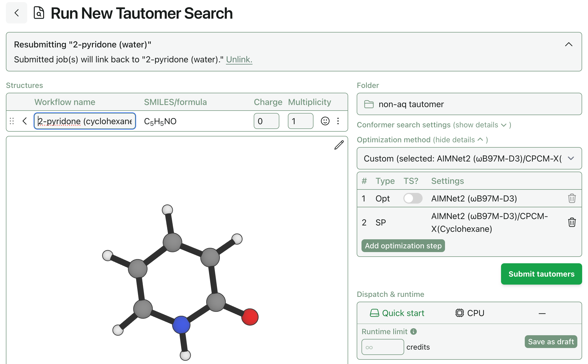Click Submit tautomers button
Image resolution: width=588 pixels, height=364 pixels.
[541, 274]
